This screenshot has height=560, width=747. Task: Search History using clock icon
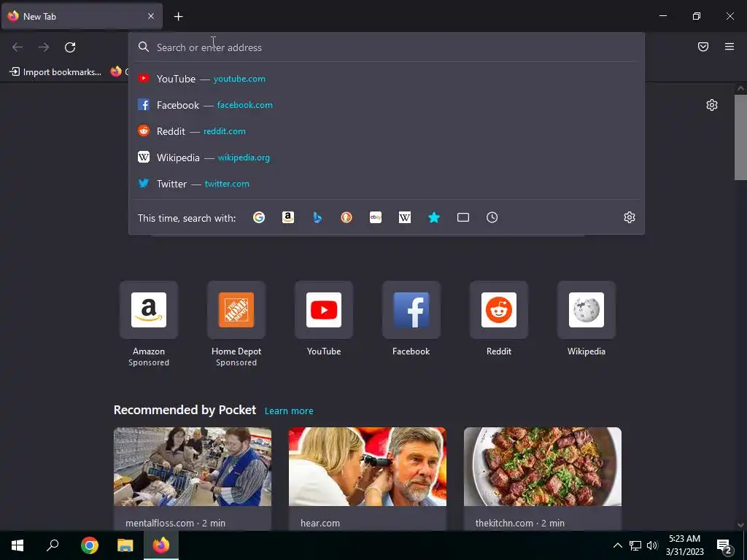(492, 217)
